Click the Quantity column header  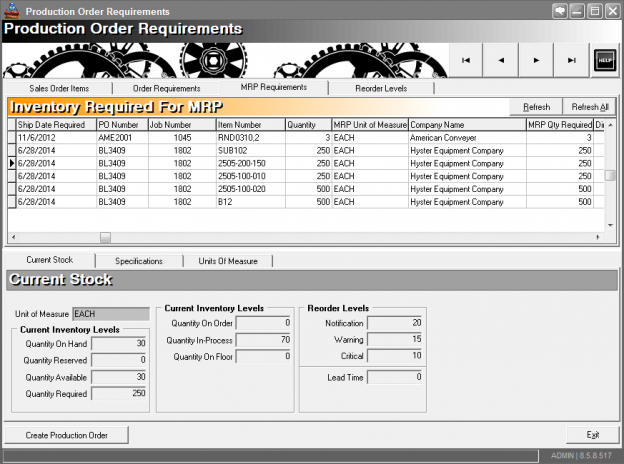coord(308,125)
